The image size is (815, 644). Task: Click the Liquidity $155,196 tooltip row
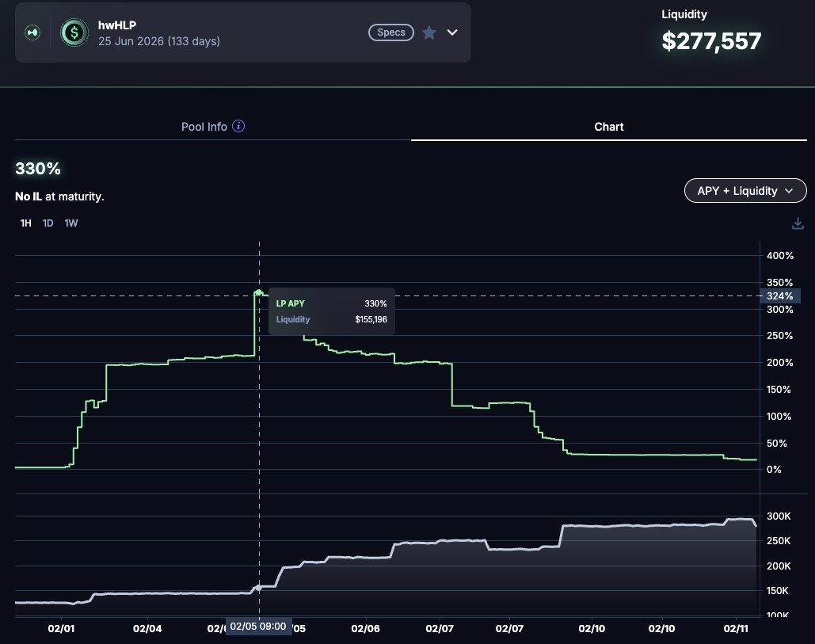point(331,319)
